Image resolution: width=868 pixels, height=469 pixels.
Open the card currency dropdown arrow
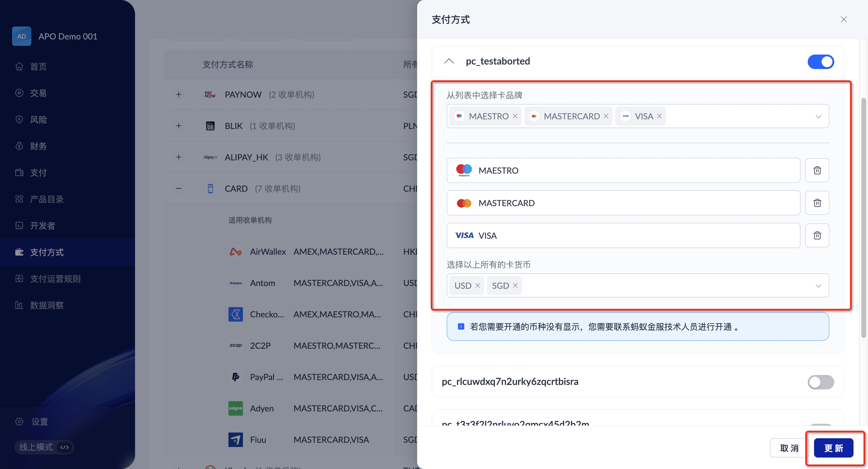click(818, 286)
